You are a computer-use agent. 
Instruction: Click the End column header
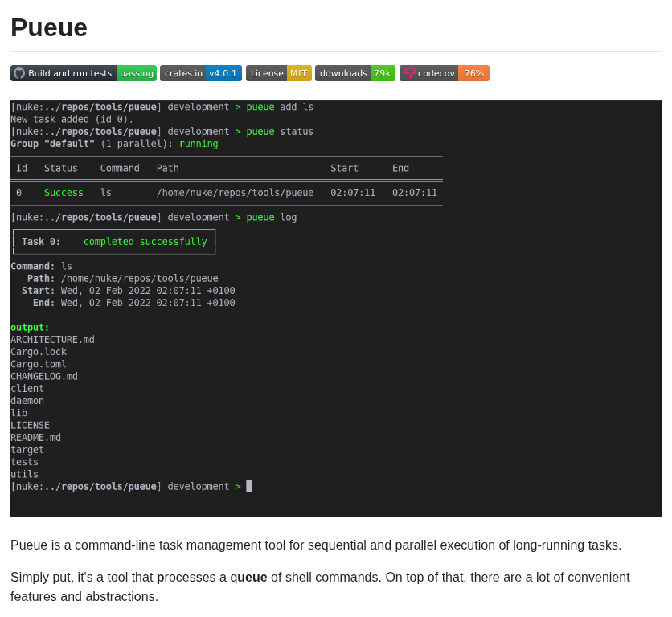pyautogui.click(x=401, y=169)
